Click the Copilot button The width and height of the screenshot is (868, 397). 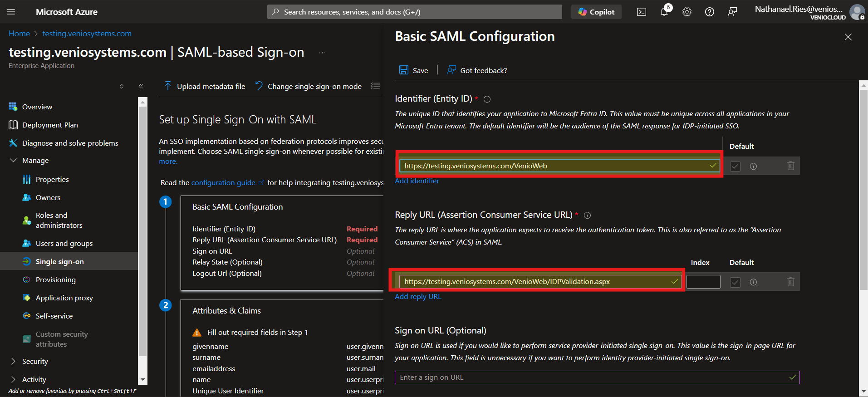pyautogui.click(x=596, y=12)
